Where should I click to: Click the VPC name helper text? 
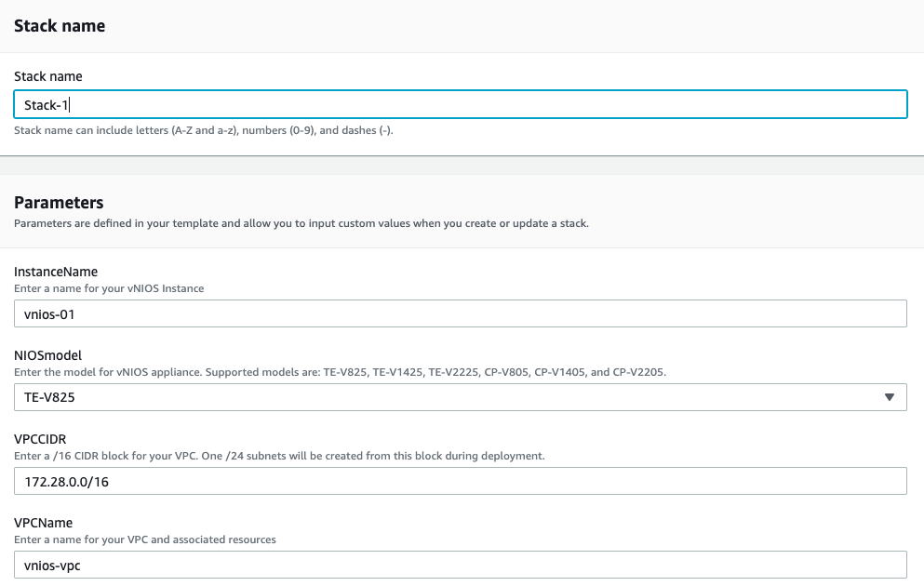(x=145, y=539)
